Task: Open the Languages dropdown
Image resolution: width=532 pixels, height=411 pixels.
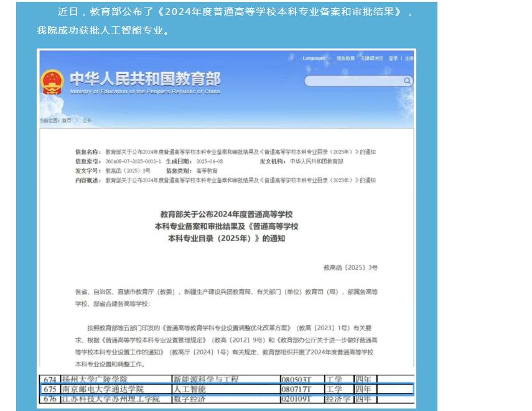Action: [317, 58]
